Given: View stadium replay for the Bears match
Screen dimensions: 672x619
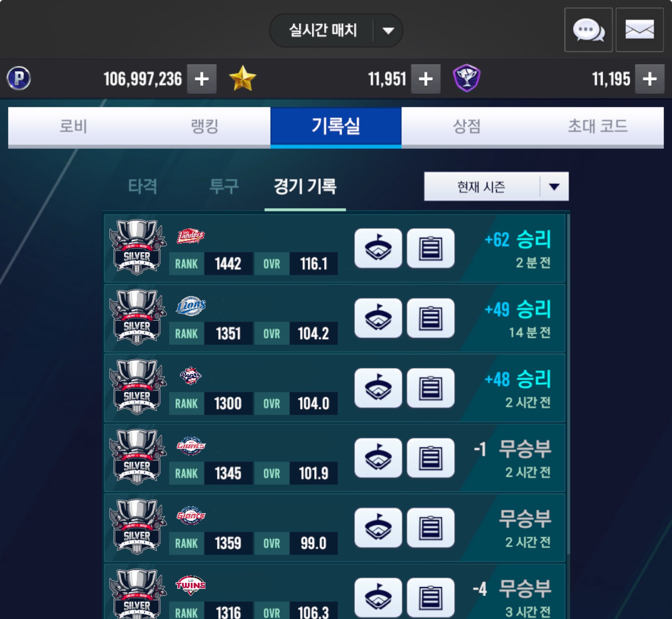Looking at the screenshot, I should click(378, 388).
